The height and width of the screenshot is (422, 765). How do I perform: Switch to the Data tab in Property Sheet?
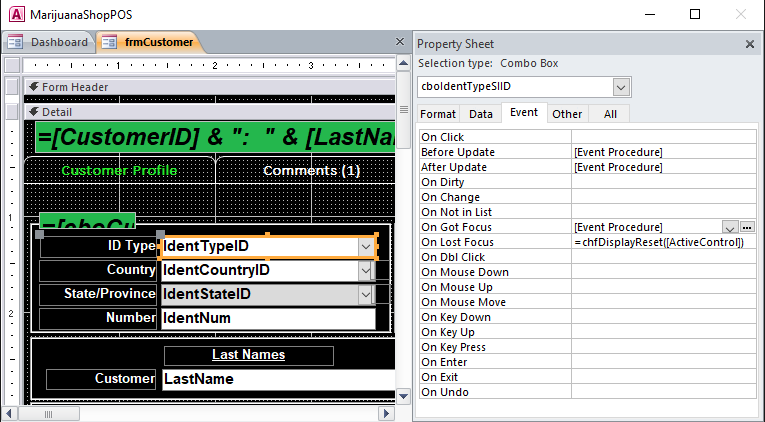[x=481, y=114]
